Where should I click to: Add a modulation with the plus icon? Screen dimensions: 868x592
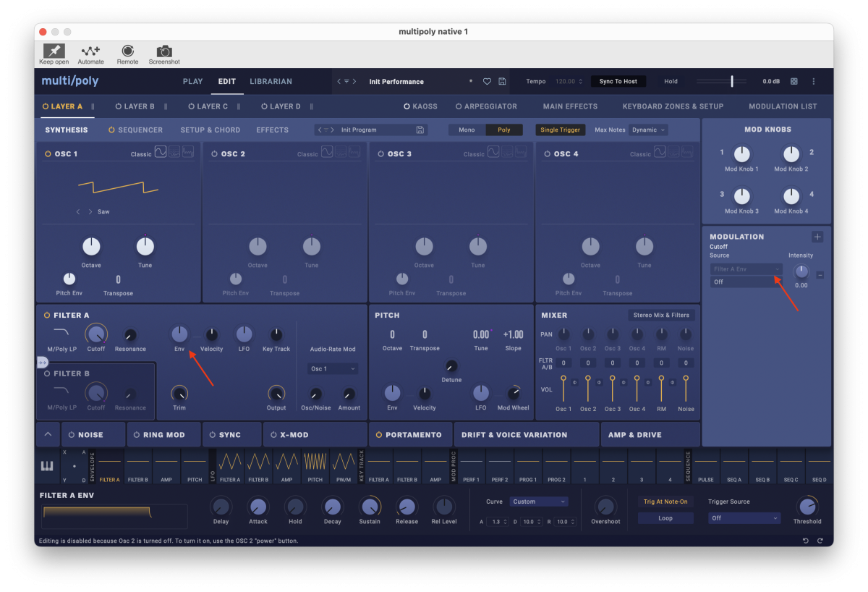coord(817,237)
